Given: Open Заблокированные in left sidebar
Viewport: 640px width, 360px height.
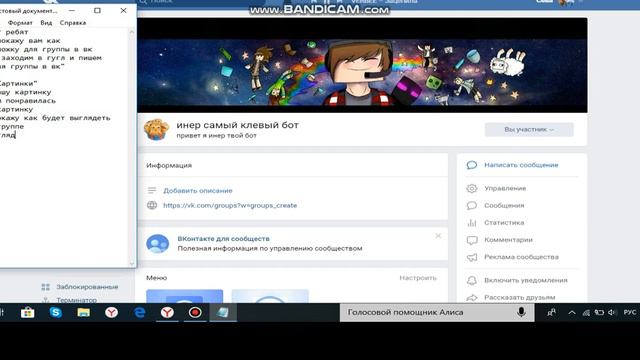Looking at the screenshot, I should [x=87, y=287].
